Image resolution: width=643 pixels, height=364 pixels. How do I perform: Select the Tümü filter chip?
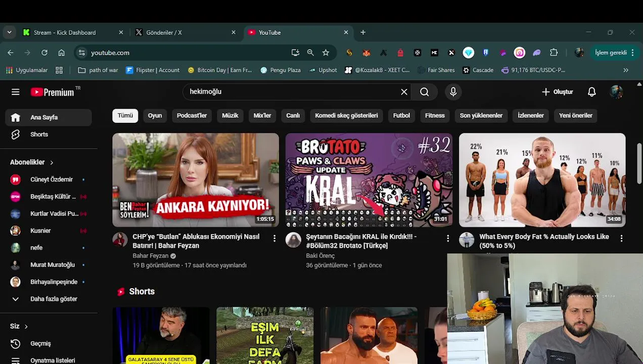tap(125, 116)
